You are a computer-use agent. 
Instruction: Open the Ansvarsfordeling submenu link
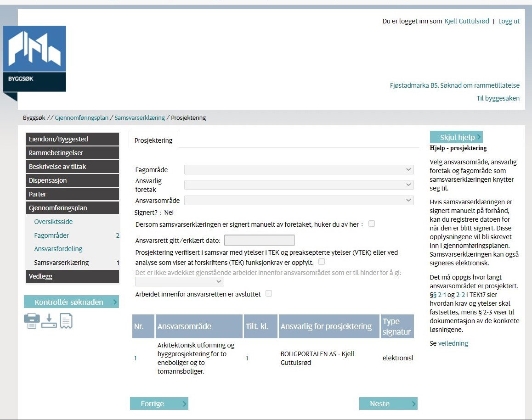(58, 249)
